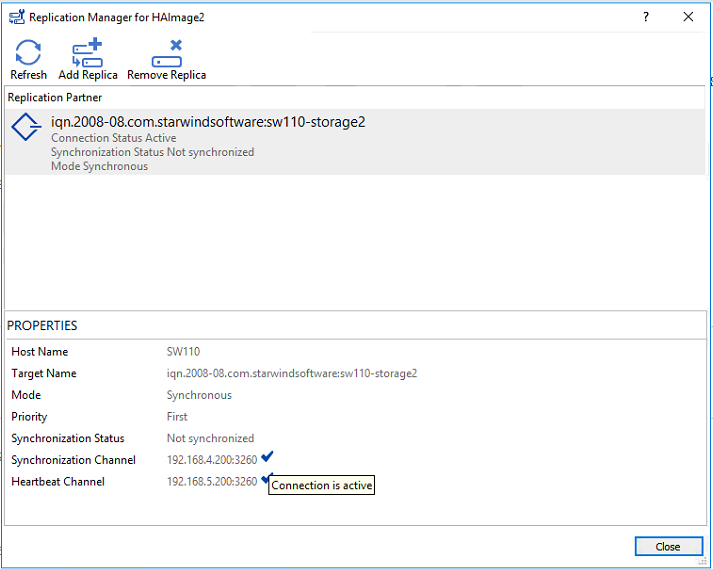The width and height of the screenshot is (713, 569).
Task: Click the Synchronization Channel checkmark icon
Action: [267, 456]
